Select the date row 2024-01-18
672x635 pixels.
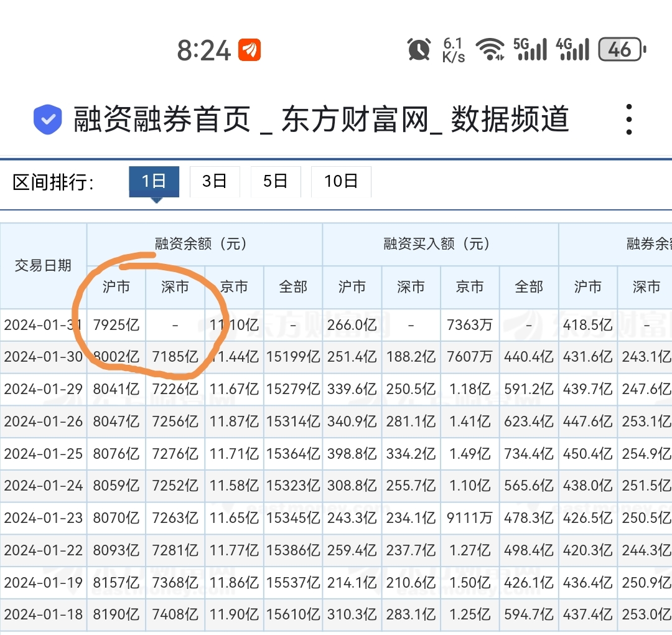pos(44,614)
